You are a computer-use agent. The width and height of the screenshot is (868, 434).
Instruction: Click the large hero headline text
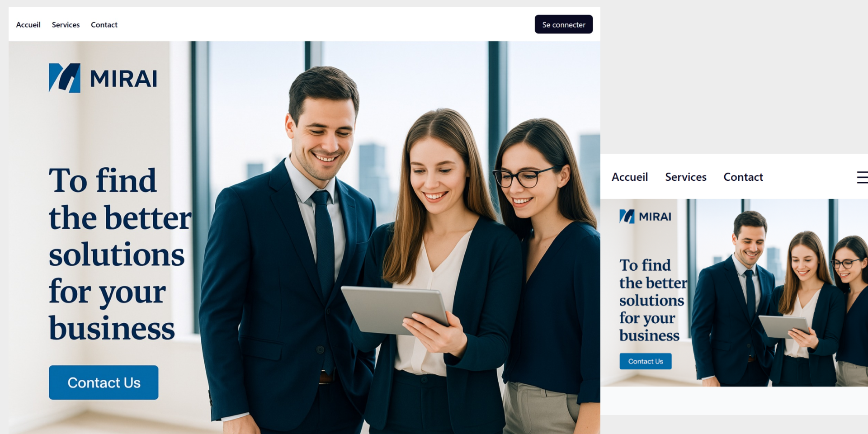click(x=119, y=254)
